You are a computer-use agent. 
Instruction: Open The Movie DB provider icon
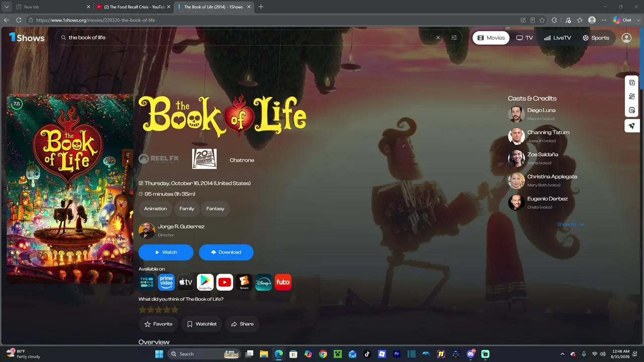click(x=147, y=283)
